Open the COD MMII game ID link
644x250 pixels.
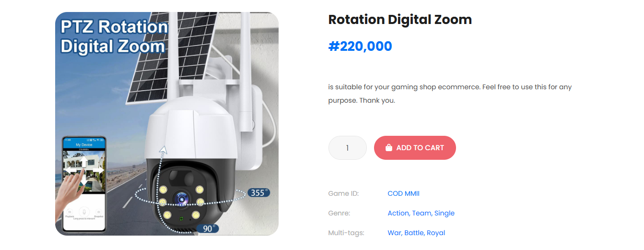403,193
